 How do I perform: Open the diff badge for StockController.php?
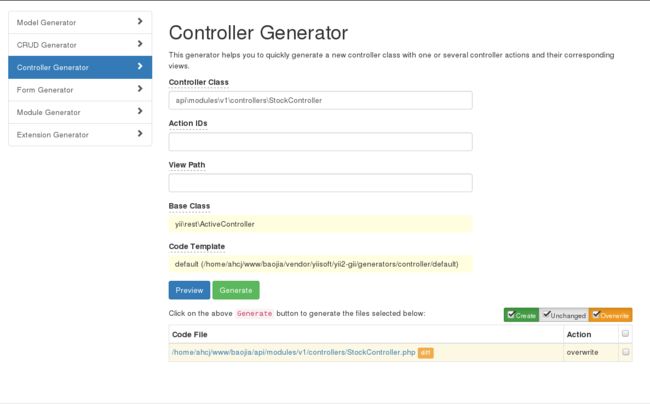tap(425, 353)
